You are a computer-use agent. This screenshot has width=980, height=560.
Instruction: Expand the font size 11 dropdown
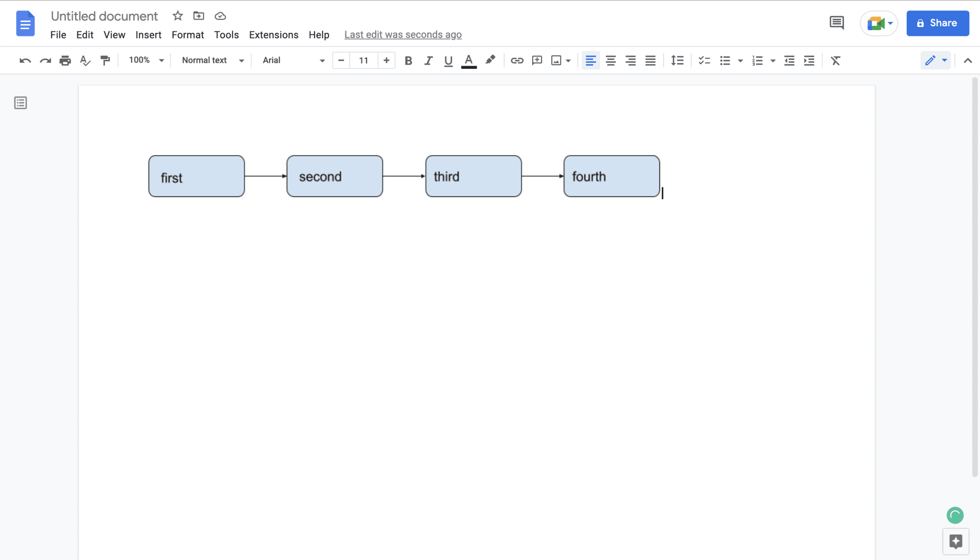point(364,60)
